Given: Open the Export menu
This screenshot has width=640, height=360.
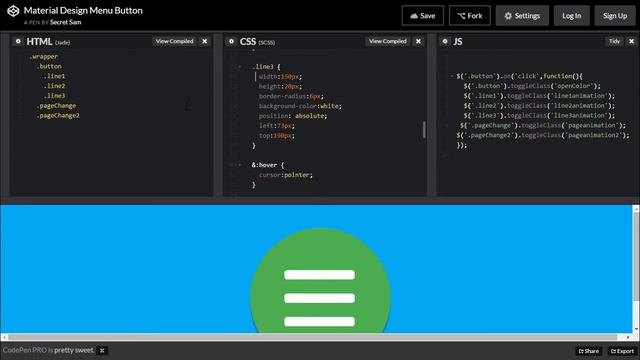Looking at the screenshot, I should 622,351.
